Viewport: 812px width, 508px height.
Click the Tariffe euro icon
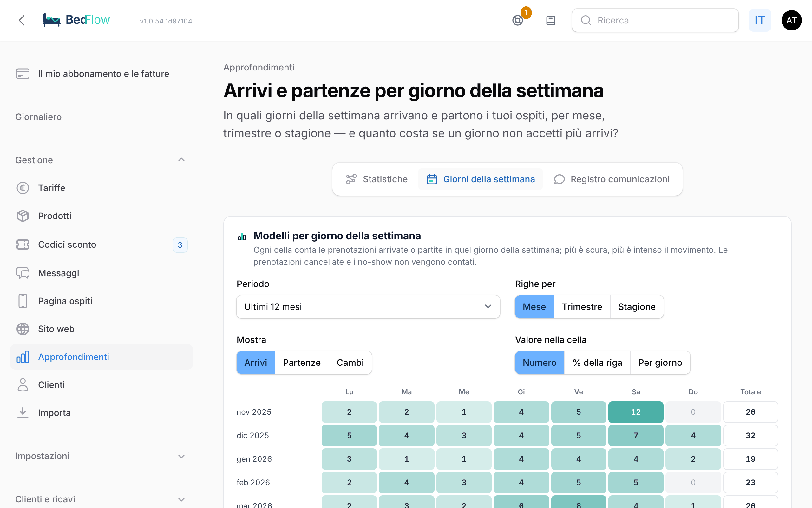tap(23, 188)
